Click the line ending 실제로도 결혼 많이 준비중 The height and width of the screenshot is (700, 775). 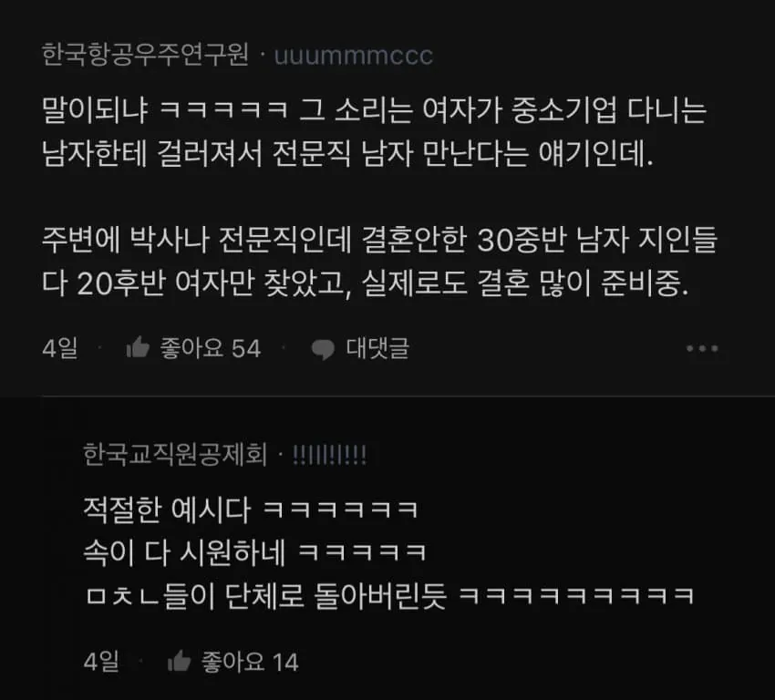coord(366,283)
